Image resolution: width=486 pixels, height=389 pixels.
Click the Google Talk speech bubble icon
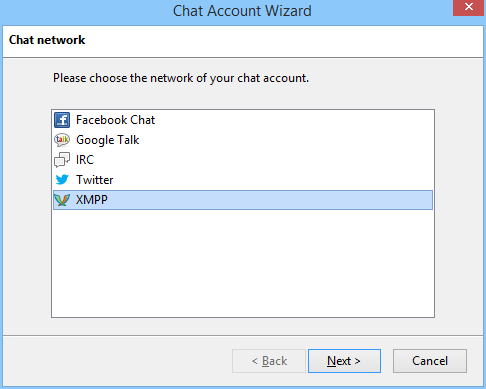(x=62, y=140)
